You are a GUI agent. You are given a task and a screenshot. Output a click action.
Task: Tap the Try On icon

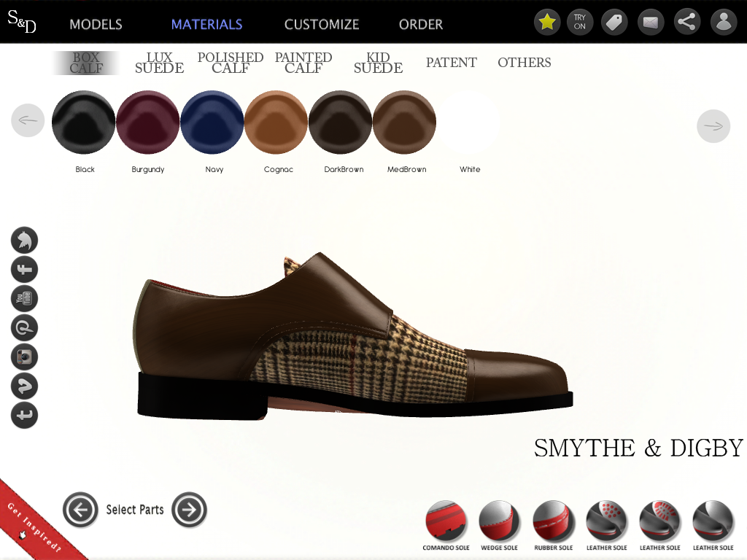pos(580,22)
